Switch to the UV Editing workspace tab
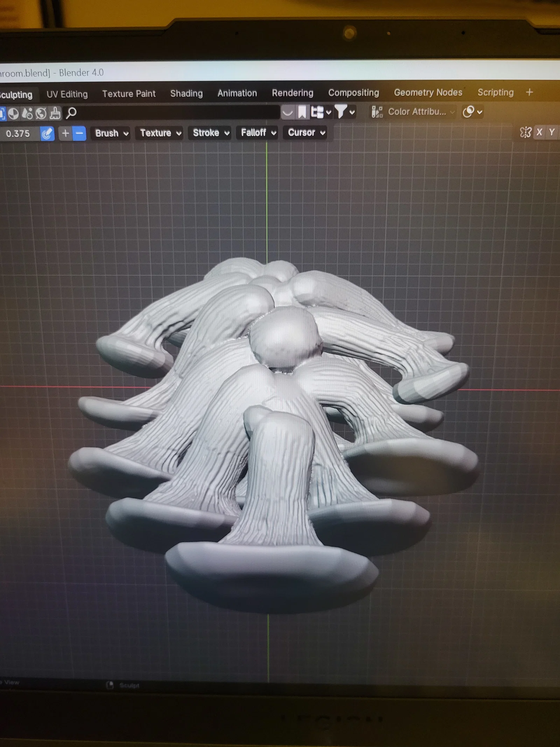 pyautogui.click(x=67, y=94)
